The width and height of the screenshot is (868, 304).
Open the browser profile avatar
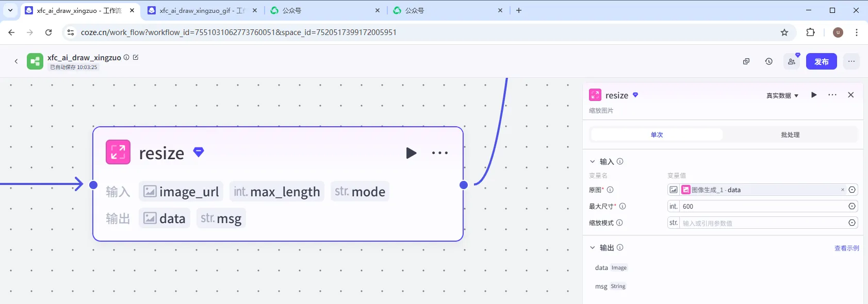coord(838,32)
